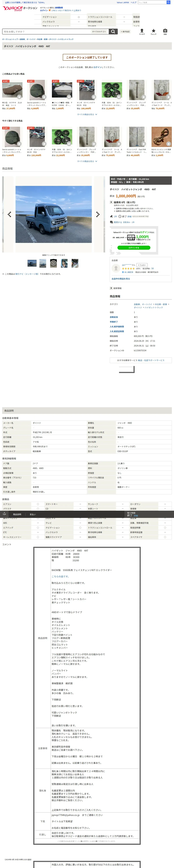174x868 pixels.
Task: Select the fifth photo thumbnail
Action: (75, 263)
